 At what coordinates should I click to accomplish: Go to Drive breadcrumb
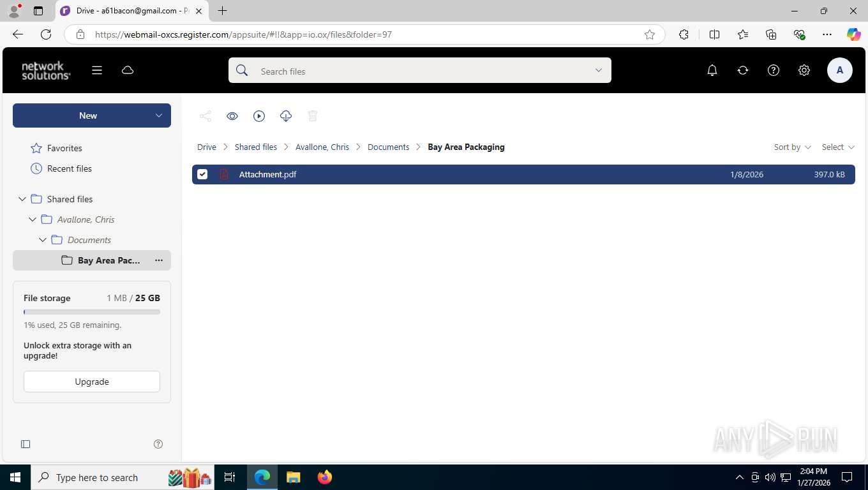point(207,147)
